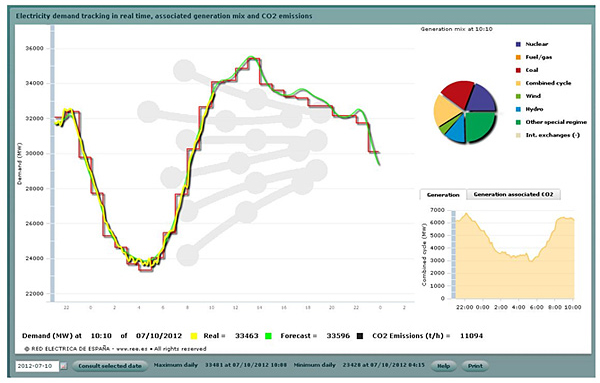Click the Print button
The width and height of the screenshot is (600, 383).
[x=475, y=366]
